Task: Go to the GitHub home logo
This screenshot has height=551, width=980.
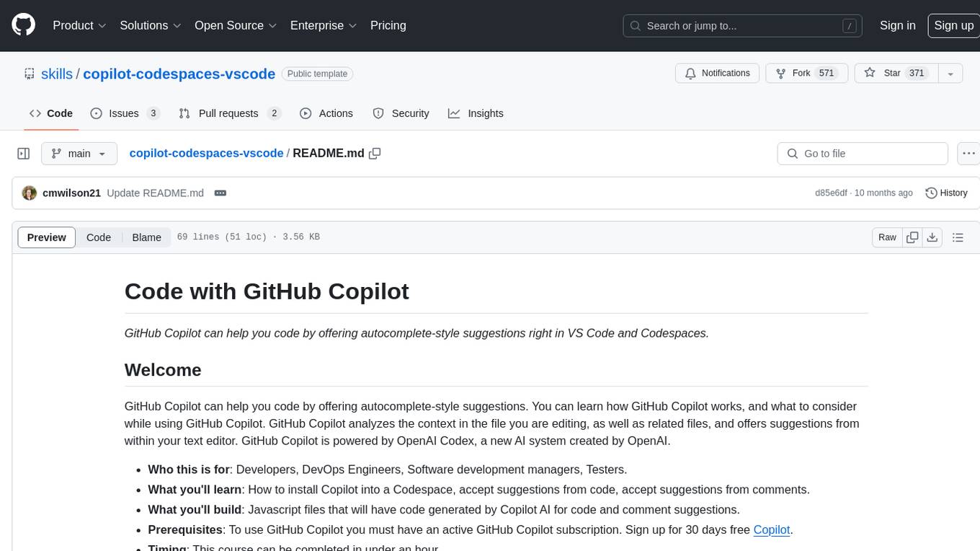Action: point(23,25)
